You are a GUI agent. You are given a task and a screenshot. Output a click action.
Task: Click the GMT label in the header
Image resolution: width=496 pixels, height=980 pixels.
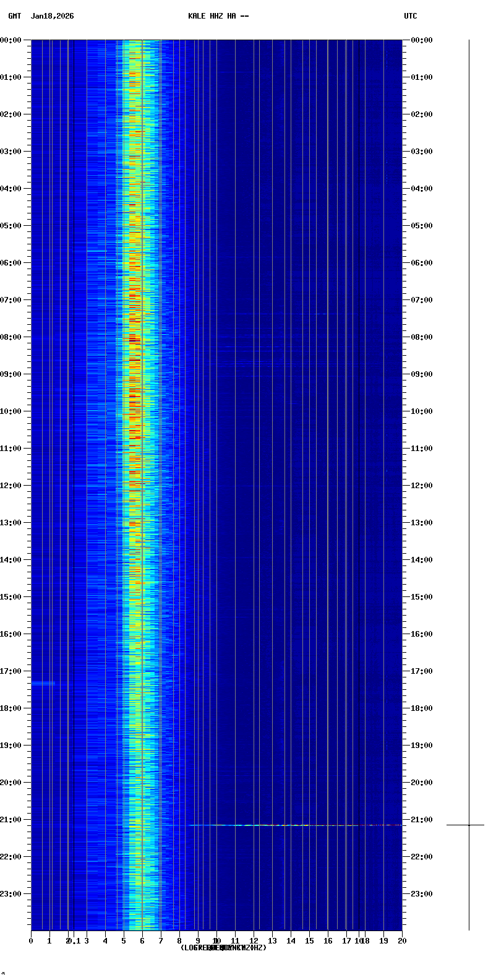(x=14, y=16)
